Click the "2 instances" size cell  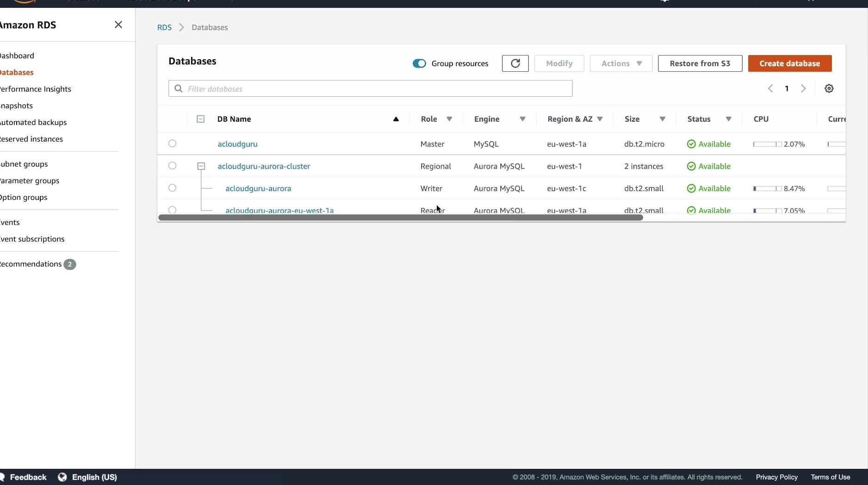click(644, 166)
